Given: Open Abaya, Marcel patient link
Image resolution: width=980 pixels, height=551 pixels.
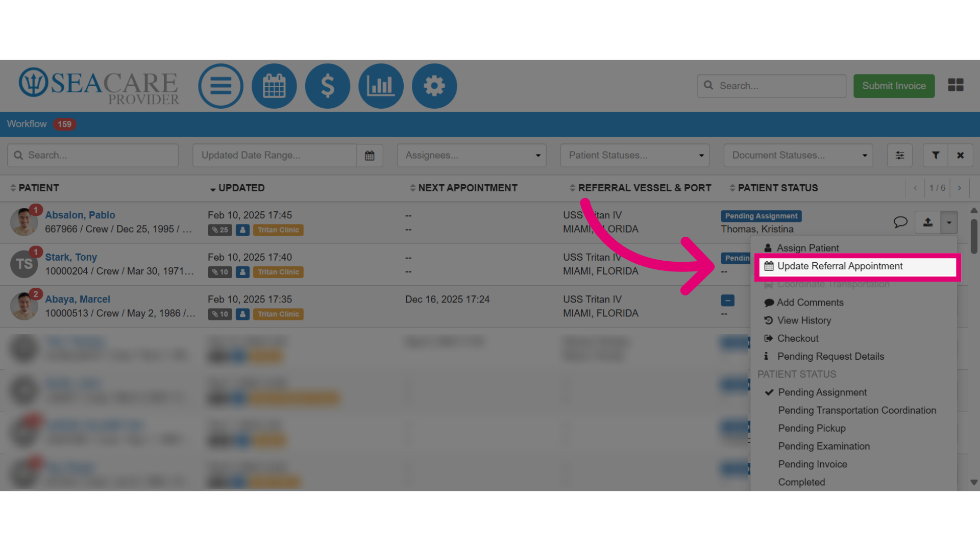Looking at the screenshot, I should (78, 299).
